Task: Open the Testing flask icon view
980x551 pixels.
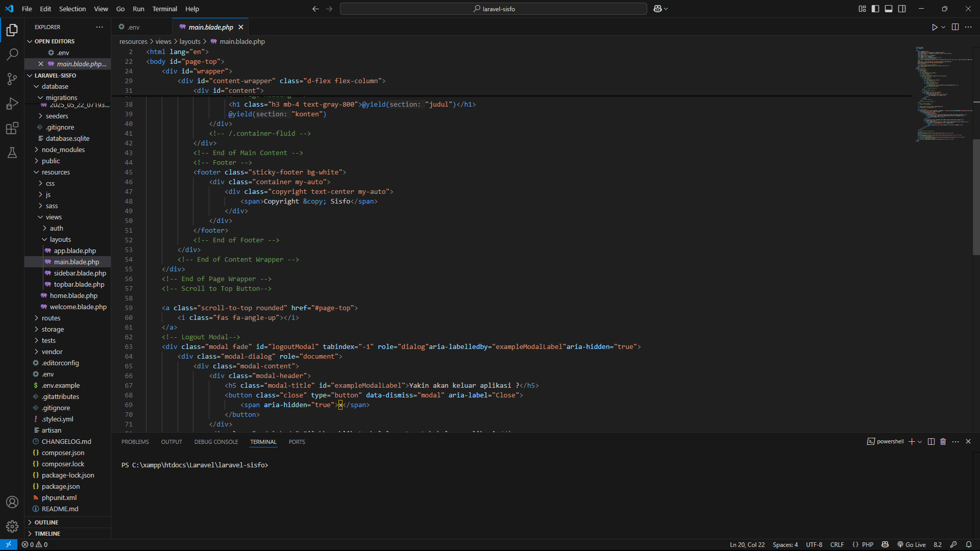Action: pyautogui.click(x=12, y=153)
